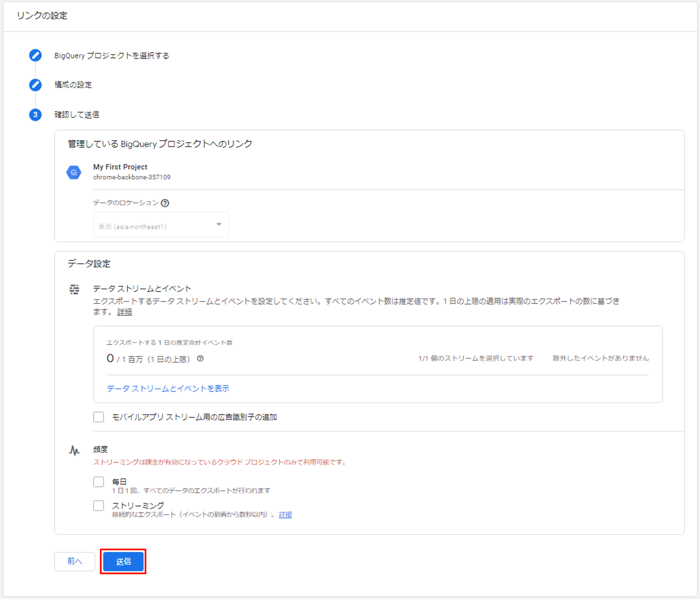Click the location dropdown arrow

[219, 224]
